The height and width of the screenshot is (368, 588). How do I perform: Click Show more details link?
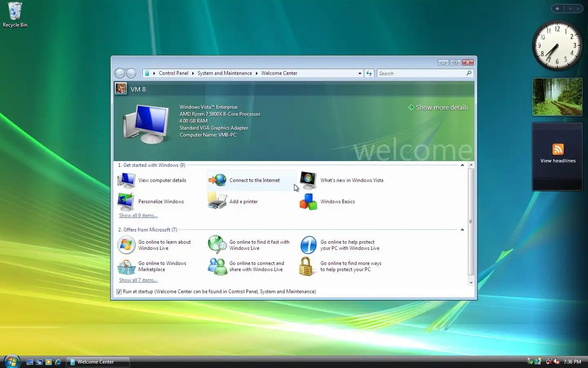[438, 108]
